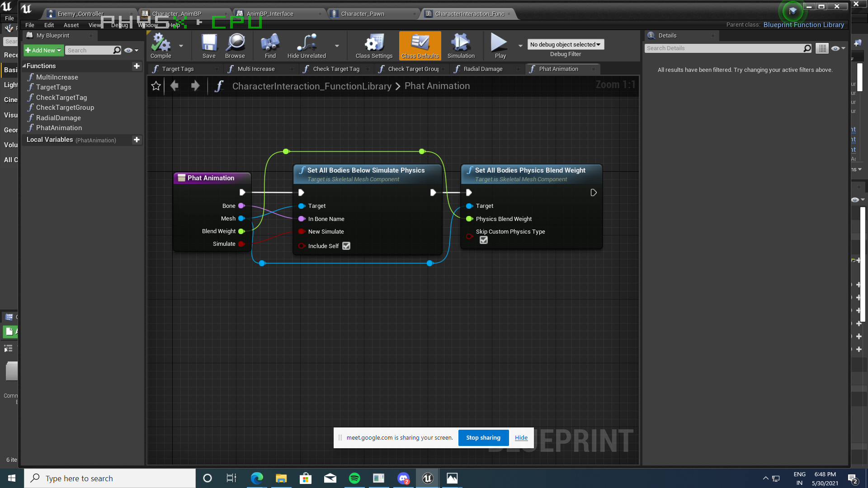
Task: Favorite this graph with star icon
Action: point(156,86)
